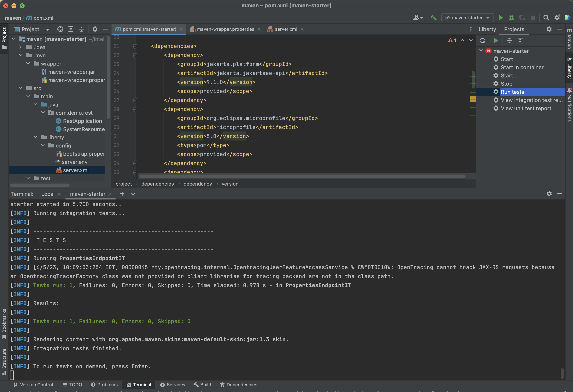Refresh the Liberty projects list
Screen dimensions: 573x392
(x=482, y=40)
